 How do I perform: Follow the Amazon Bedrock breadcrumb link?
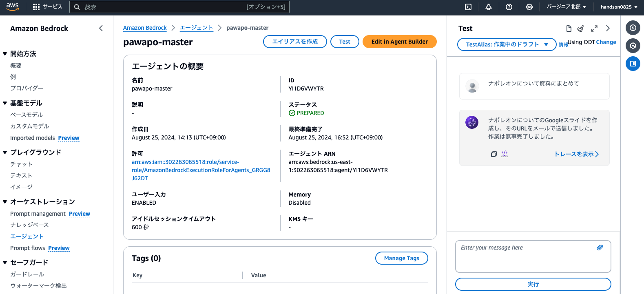(x=145, y=28)
